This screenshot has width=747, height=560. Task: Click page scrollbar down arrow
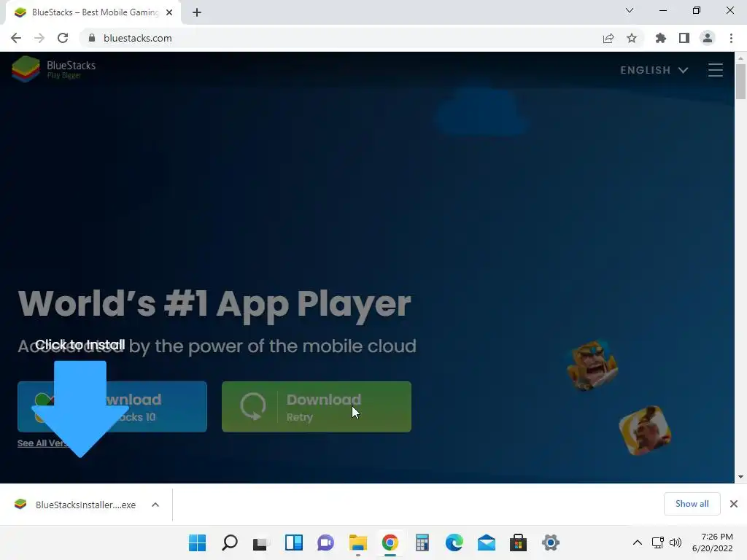(x=740, y=477)
